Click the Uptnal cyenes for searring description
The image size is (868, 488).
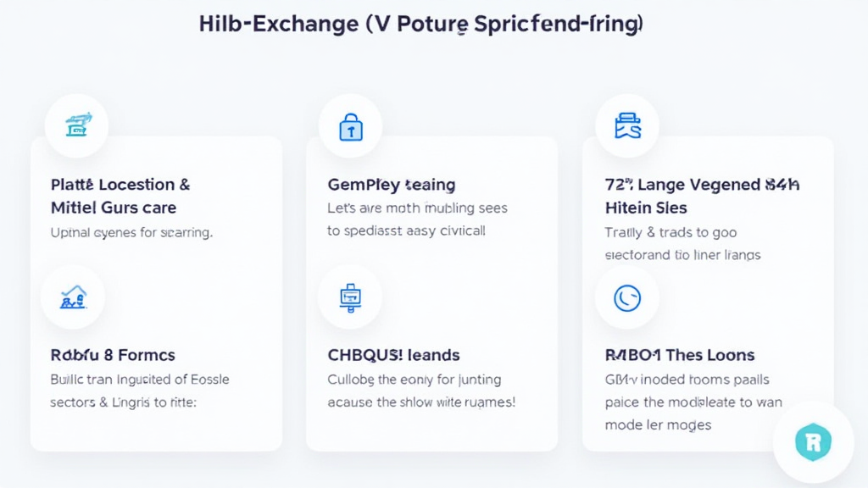pos(131,232)
